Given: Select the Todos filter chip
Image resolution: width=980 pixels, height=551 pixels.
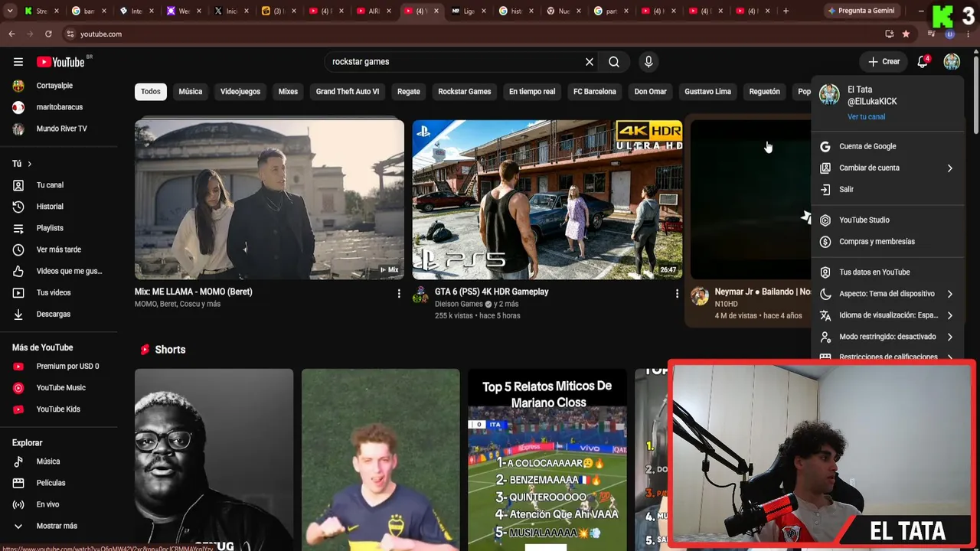Looking at the screenshot, I should pos(151,92).
